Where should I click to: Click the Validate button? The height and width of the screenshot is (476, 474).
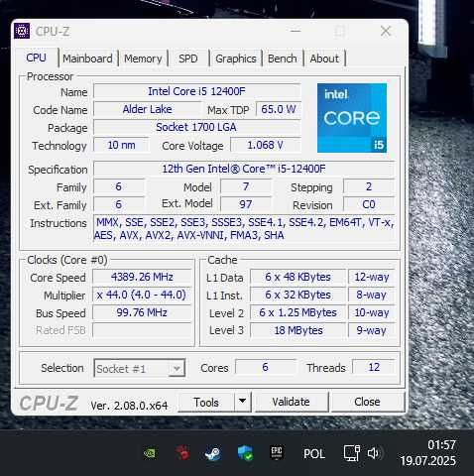292,402
